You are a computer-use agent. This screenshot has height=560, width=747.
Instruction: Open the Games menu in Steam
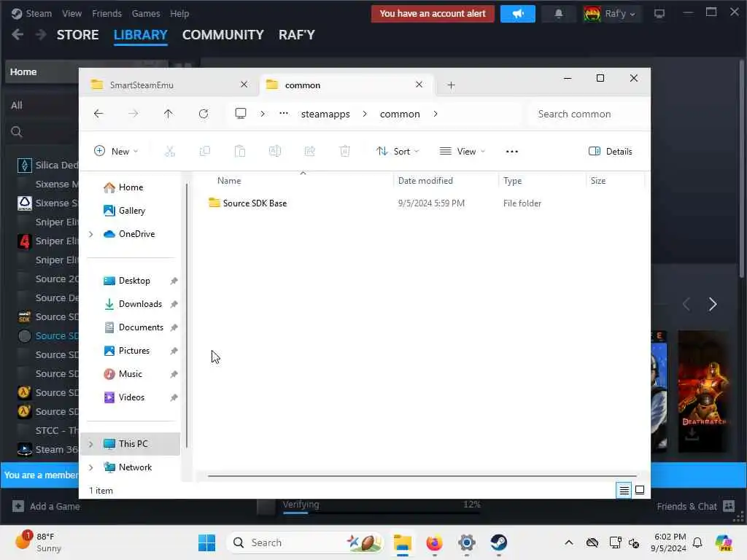click(146, 14)
